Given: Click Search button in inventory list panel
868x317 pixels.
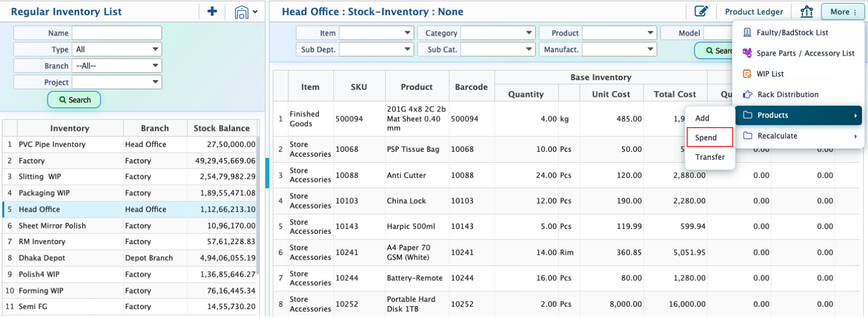Looking at the screenshot, I should 74,100.
